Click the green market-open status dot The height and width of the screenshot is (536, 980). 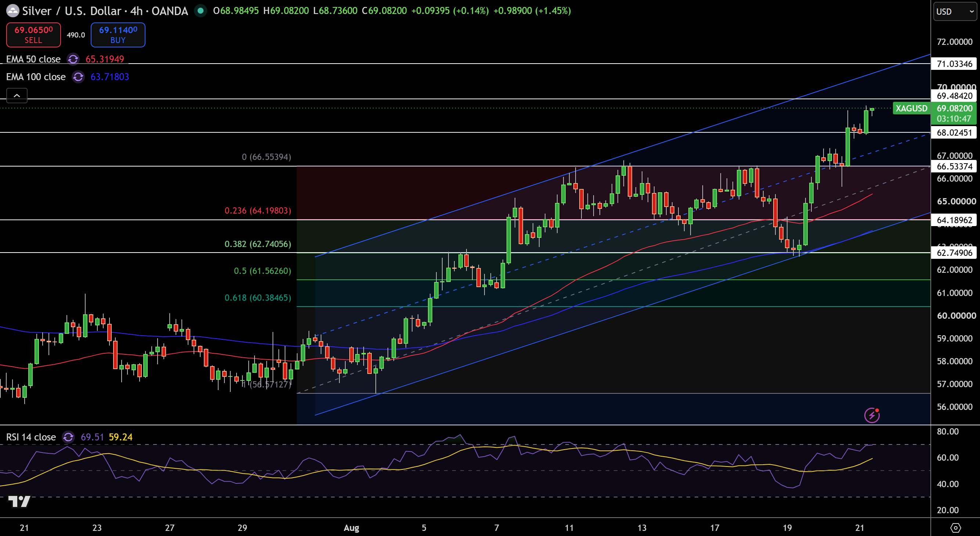point(201,11)
